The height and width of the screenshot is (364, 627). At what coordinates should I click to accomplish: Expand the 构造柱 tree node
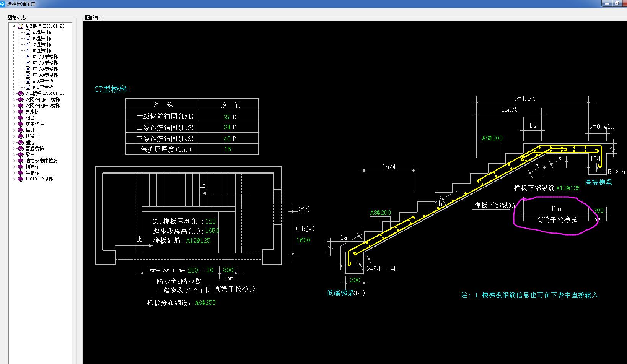[x=14, y=167]
